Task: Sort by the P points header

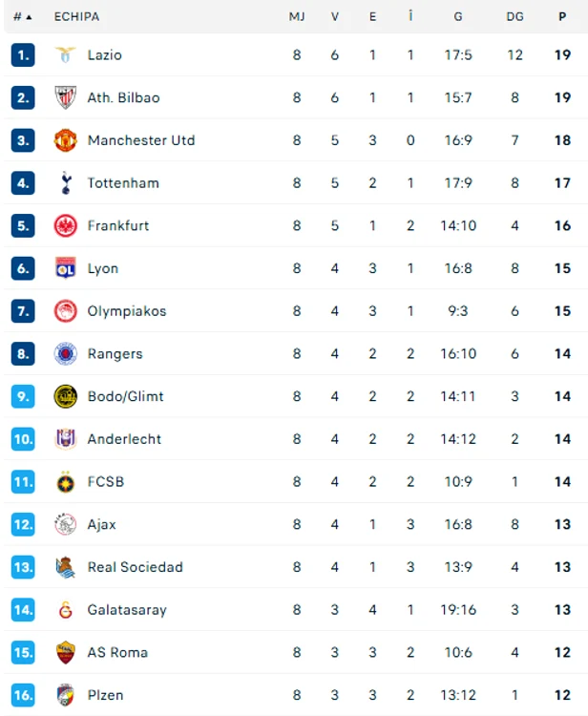Action: pos(562,17)
